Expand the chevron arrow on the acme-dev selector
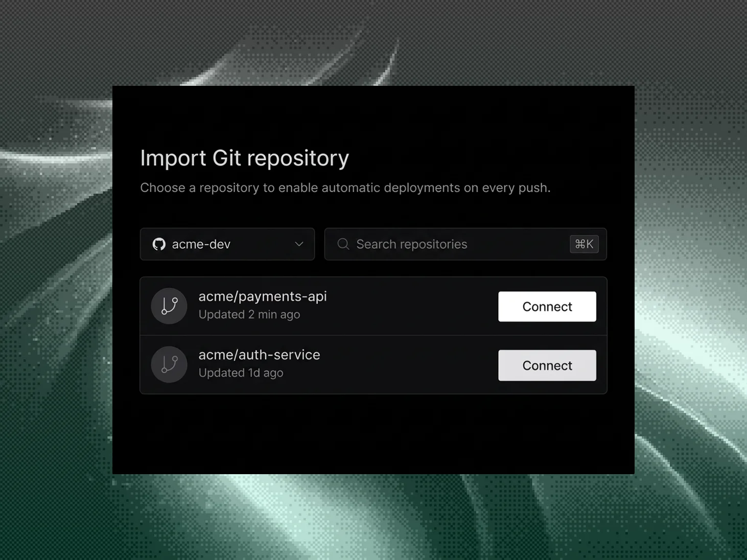The image size is (747, 560). pyautogui.click(x=299, y=244)
